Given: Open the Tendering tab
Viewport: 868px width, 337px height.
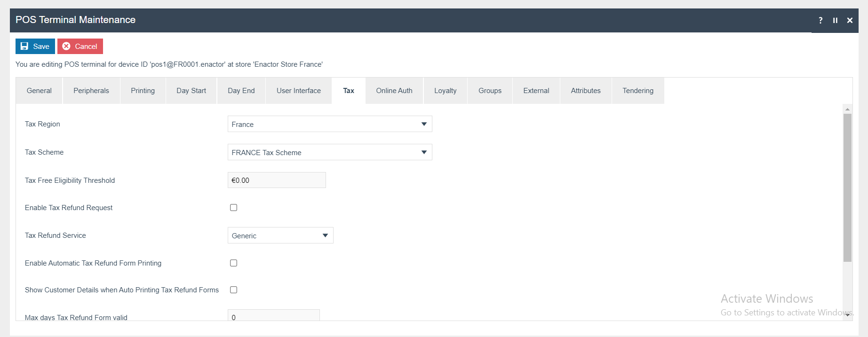Looking at the screenshot, I should click(637, 91).
